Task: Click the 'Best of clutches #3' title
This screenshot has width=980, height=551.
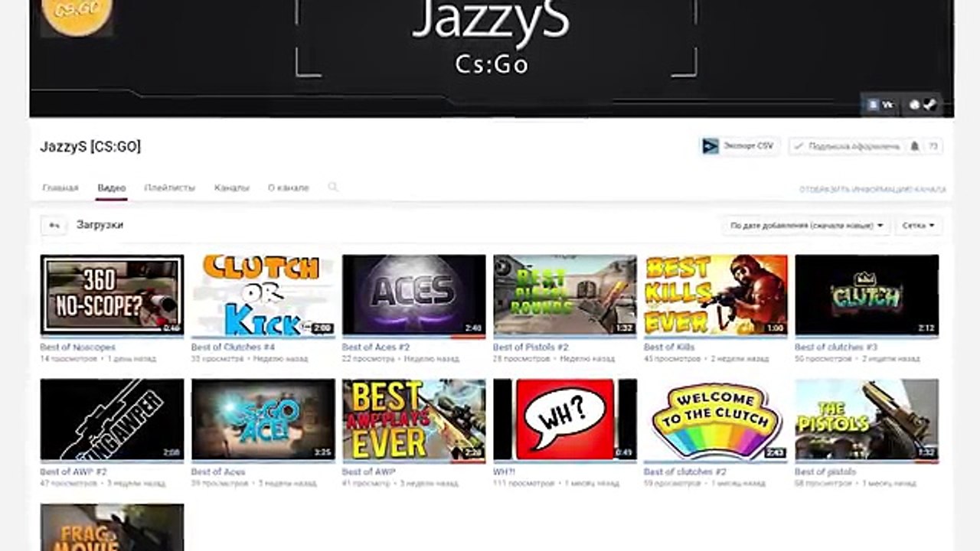Action: coord(836,347)
